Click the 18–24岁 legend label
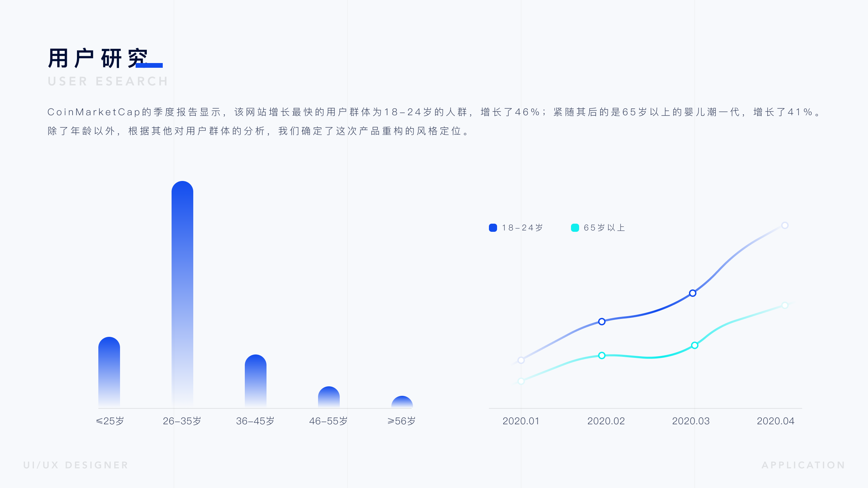 (x=522, y=228)
